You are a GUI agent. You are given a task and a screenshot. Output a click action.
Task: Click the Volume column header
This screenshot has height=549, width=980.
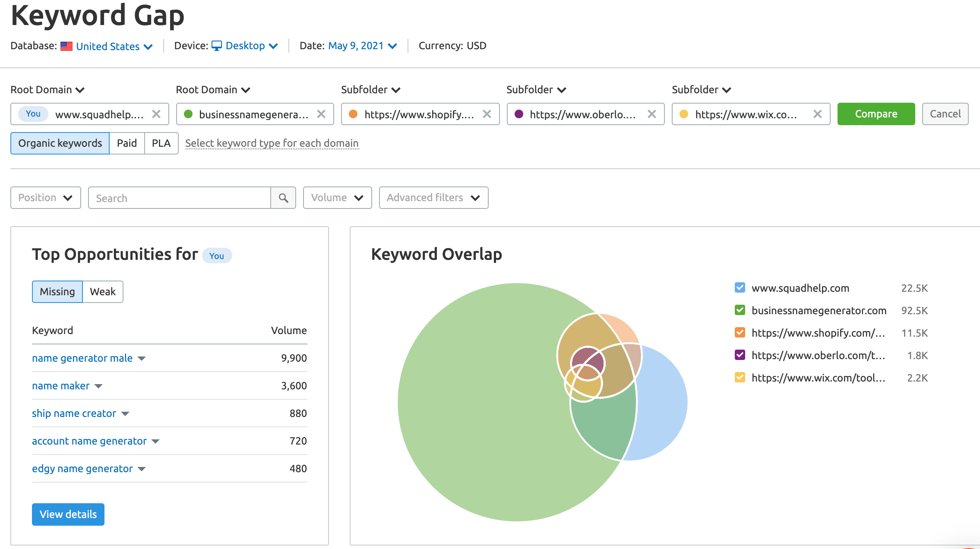[289, 331]
